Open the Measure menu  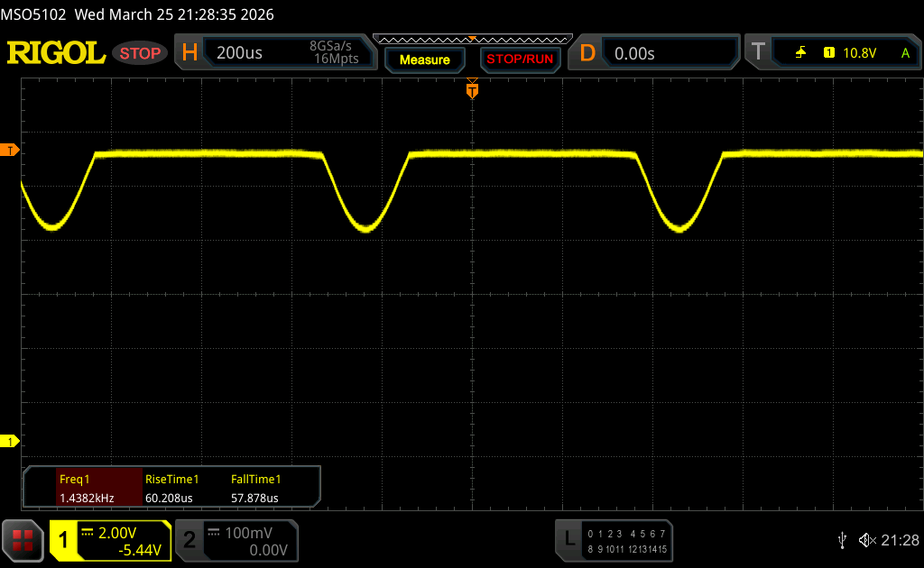click(424, 60)
